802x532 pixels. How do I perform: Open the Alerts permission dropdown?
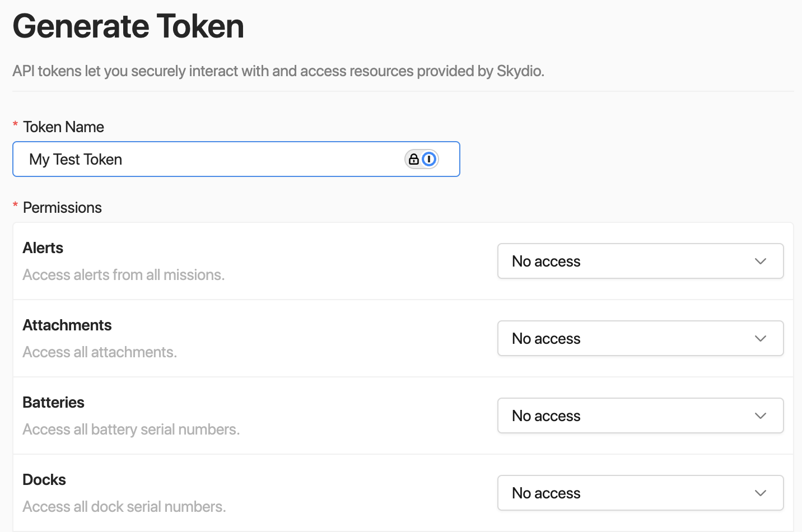[640, 261]
